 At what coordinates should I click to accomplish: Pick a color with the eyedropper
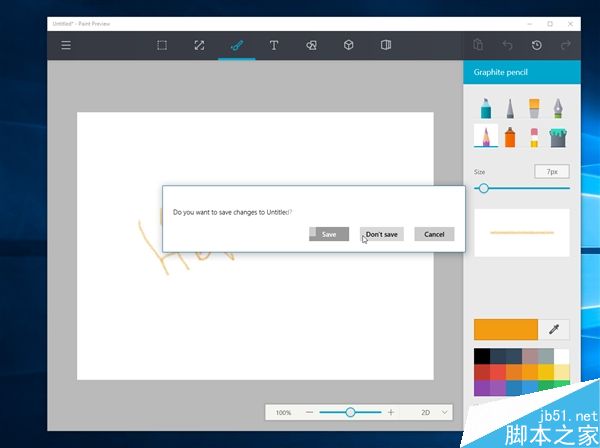pyautogui.click(x=554, y=329)
